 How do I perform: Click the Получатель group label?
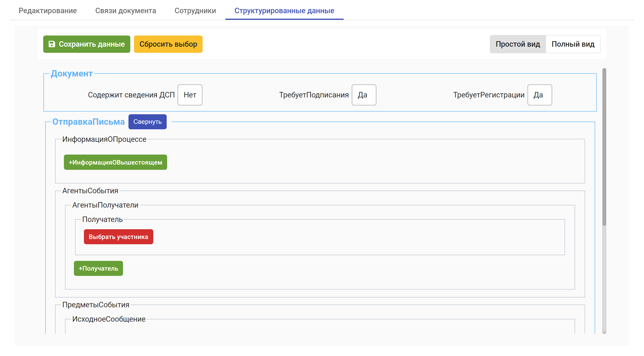pyautogui.click(x=102, y=219)
